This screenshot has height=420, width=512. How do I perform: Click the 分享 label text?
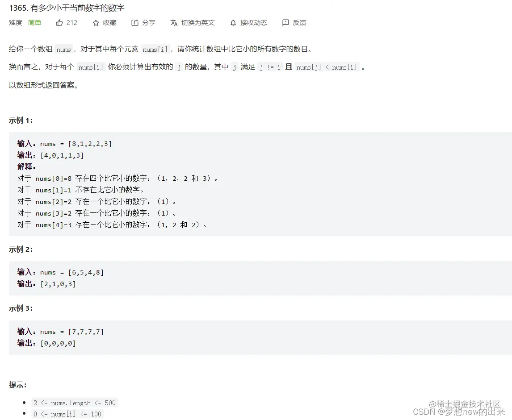147,23
